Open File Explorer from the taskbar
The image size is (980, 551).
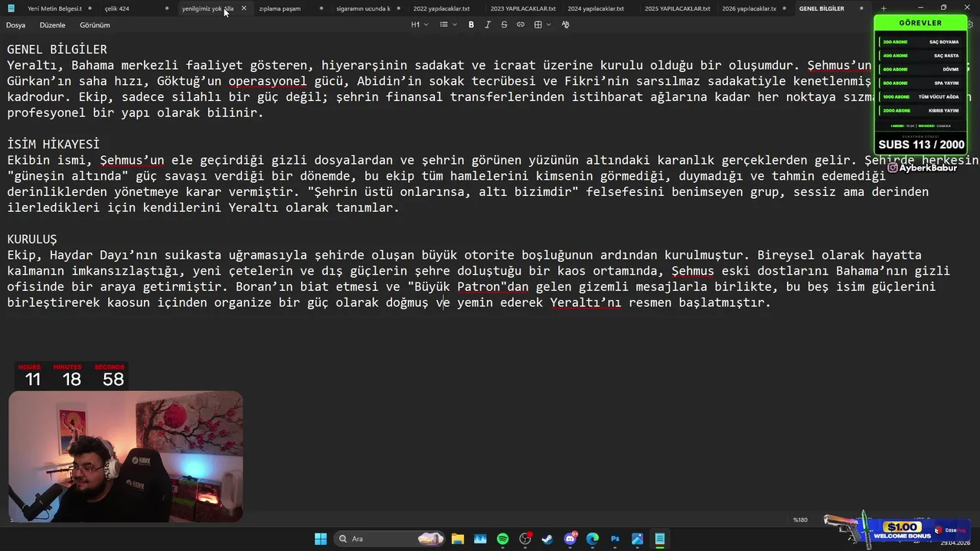point(458,539)
